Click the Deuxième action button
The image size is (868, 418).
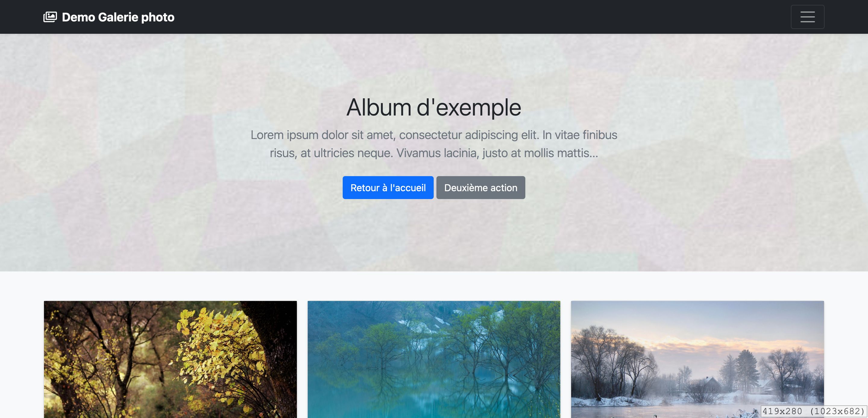(x=480, y=187)
